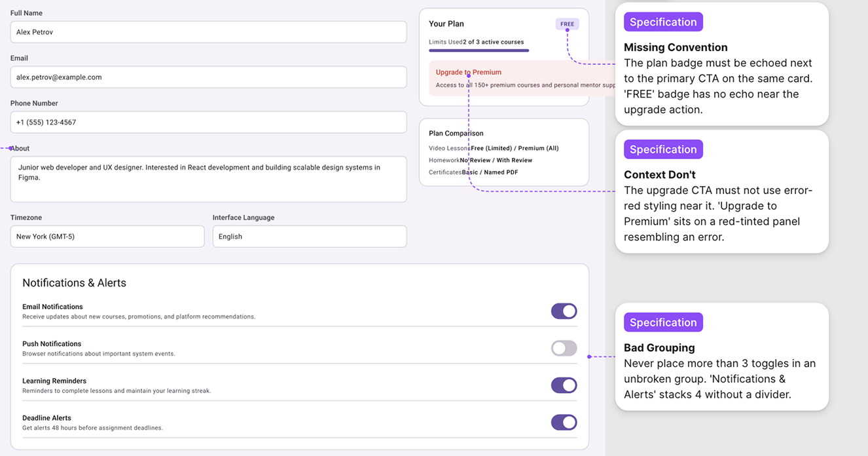Click the 'Access to all 150+ premium courses' description
Image resolution: width=868 pixels, height=456 pixels.
[x=526, y=85]
